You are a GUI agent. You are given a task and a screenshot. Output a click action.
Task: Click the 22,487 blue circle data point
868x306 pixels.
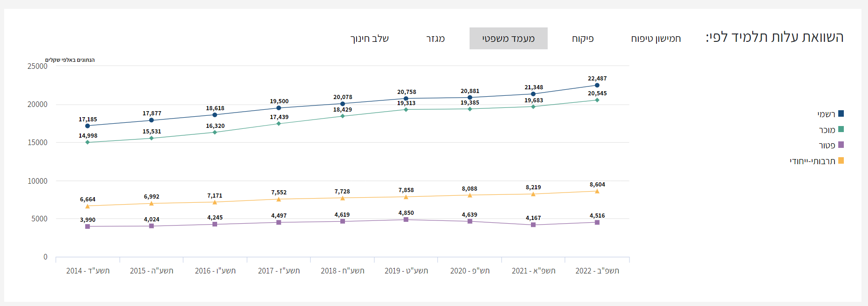tap(597, 85)
